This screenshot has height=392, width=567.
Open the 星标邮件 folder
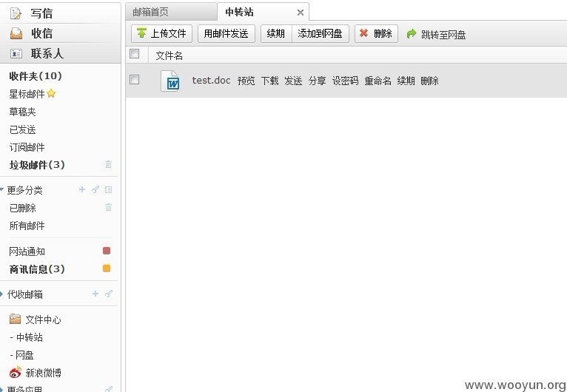coord(27,94)
